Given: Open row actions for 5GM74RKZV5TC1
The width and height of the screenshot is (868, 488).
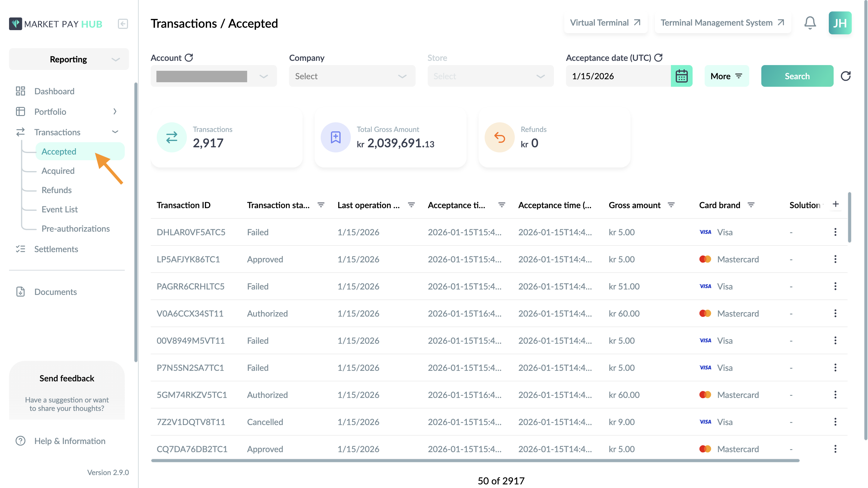Looking at the screenshot, I should tap(835, 395).
